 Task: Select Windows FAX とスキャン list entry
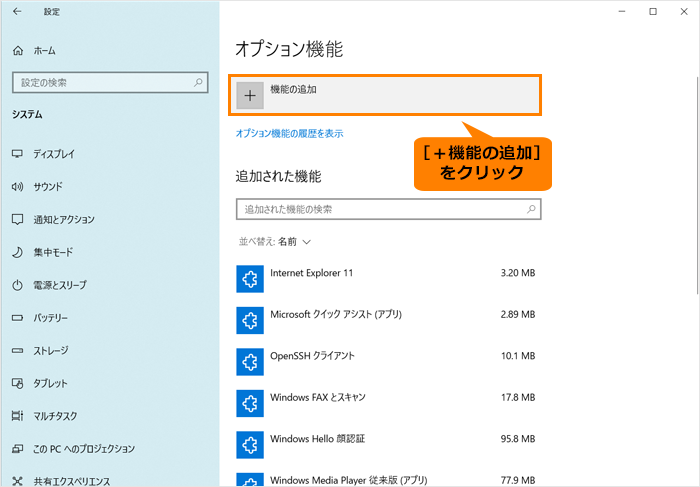coord(386,404)
